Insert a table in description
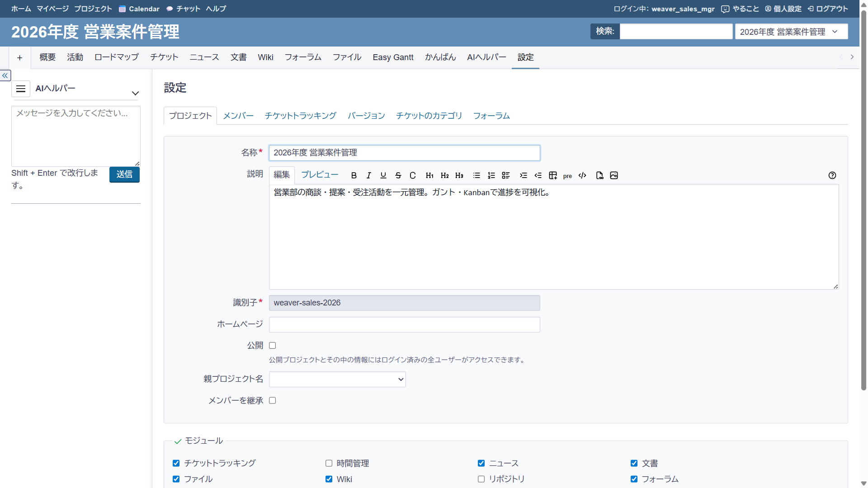This screenshot has height=488, width=868. point(553,175)
